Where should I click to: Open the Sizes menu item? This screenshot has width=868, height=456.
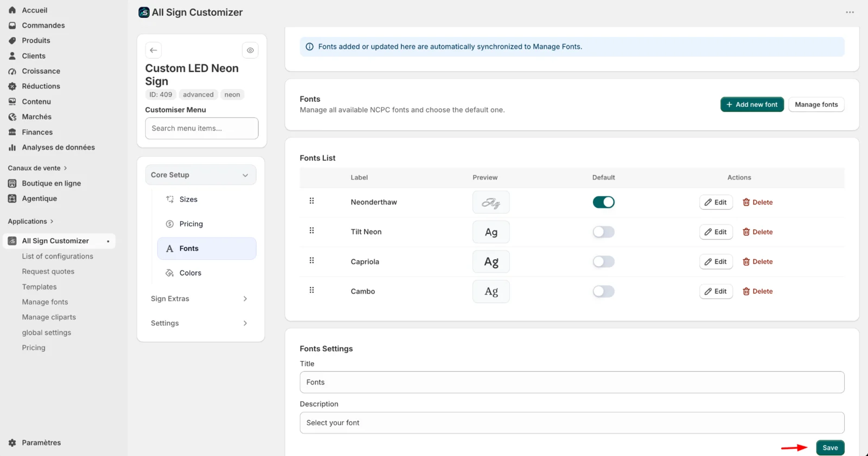click(x=207, y=200)
